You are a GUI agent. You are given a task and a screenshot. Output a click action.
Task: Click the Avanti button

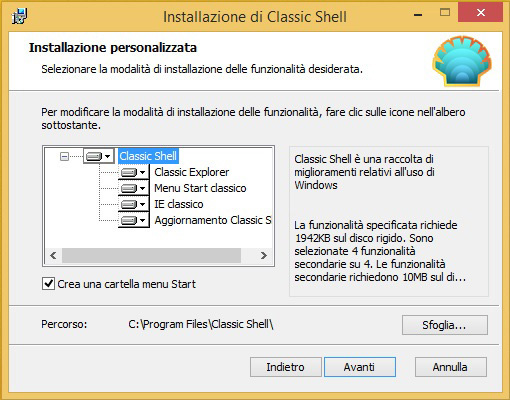pos(360,367)
